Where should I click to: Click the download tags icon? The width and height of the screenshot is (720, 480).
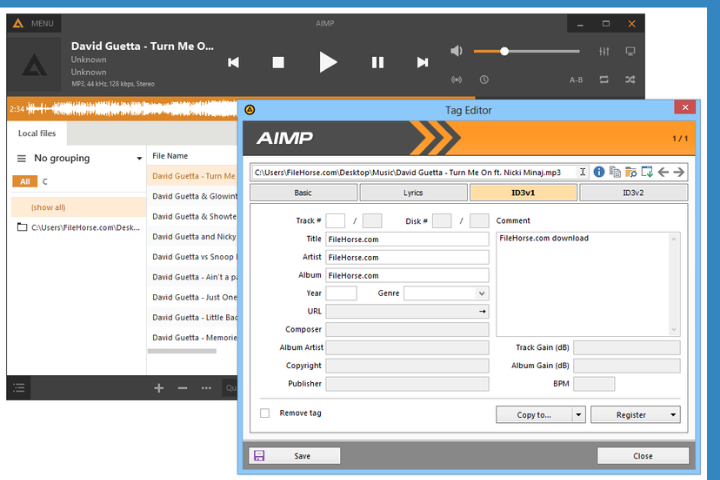click(647, 172)
